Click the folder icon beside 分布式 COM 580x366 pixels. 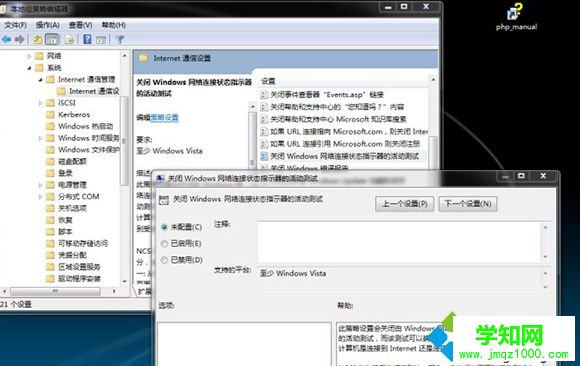[x=50, y=197]
